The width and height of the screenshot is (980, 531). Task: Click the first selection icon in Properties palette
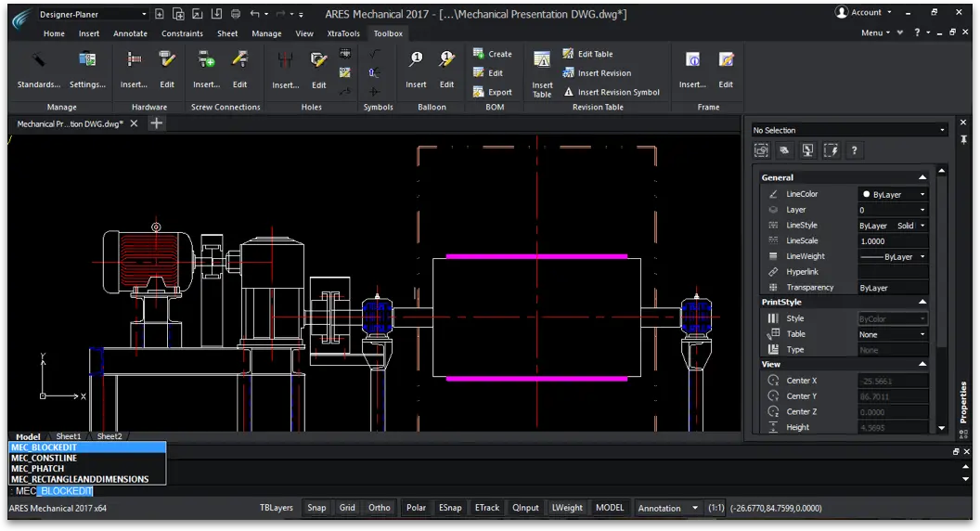coord(761,150)
